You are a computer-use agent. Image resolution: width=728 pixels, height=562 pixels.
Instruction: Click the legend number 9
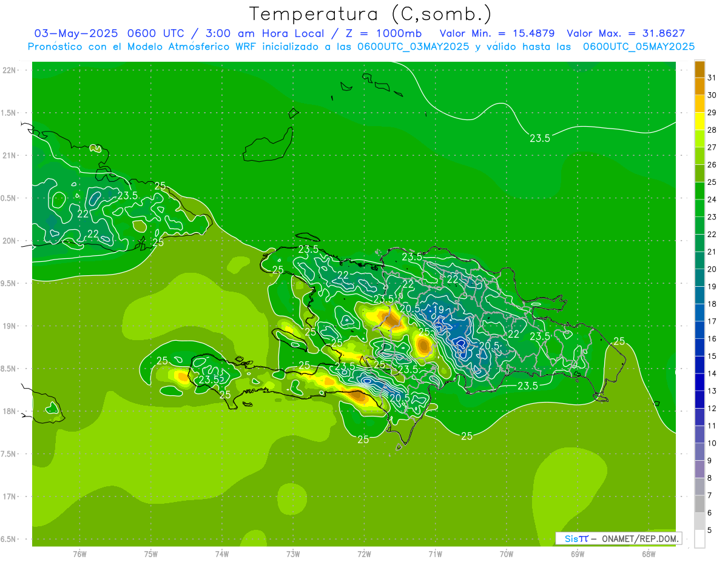click(710, 461)
